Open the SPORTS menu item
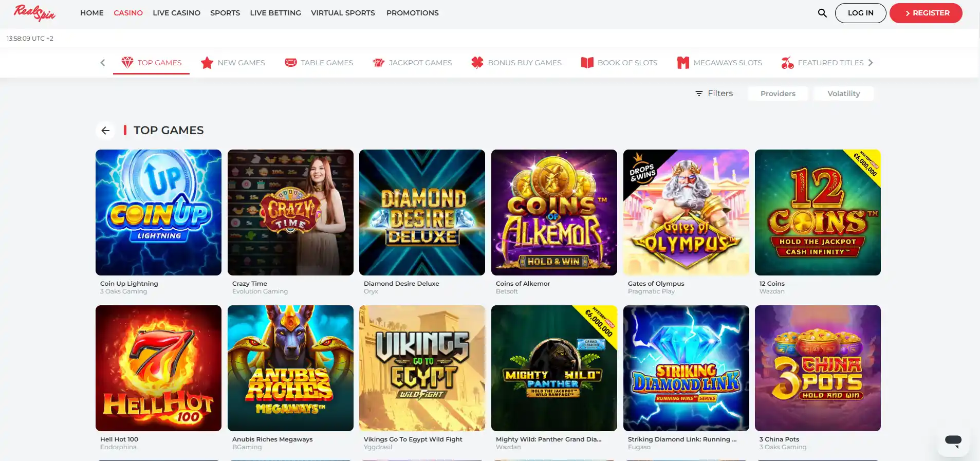The width and height of the screenshot is (980, 461). 225,13
